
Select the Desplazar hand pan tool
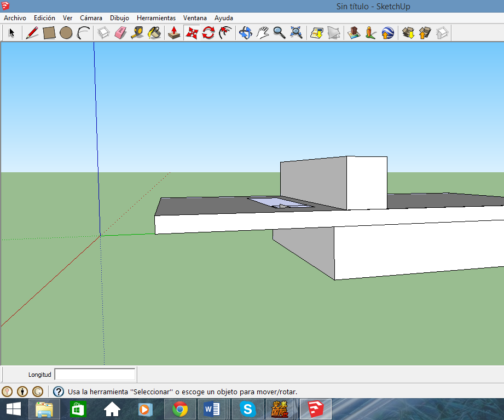click(x=262, y=33)
